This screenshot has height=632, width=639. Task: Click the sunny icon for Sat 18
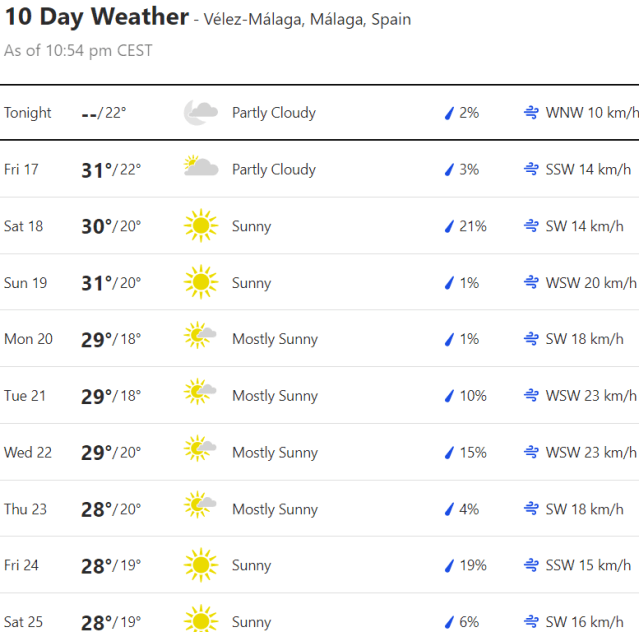(200, 226)
